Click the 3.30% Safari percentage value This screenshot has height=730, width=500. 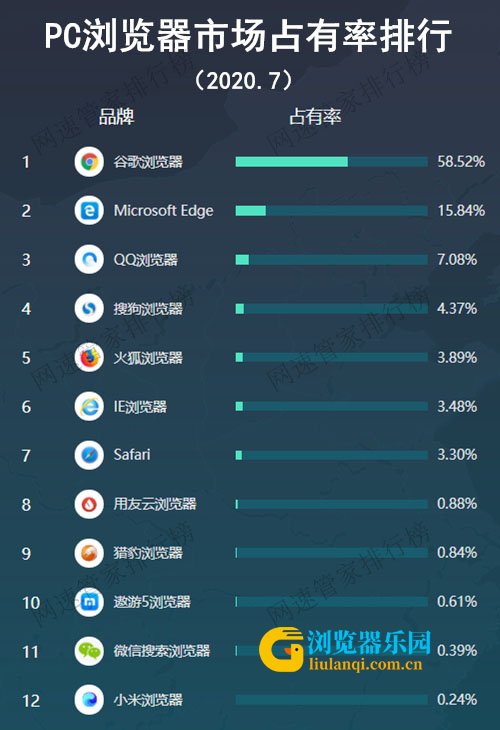(x=457, y=454)
